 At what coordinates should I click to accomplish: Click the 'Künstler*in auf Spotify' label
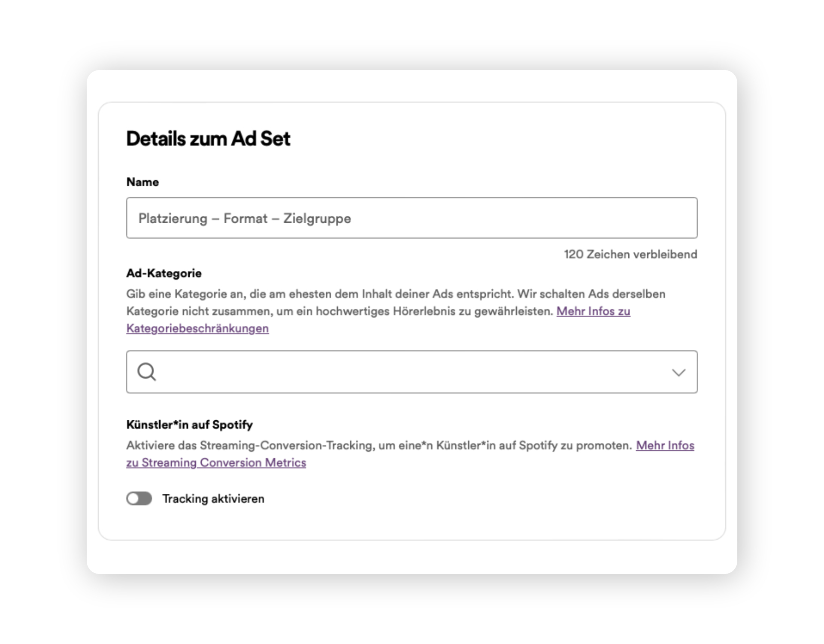[189, 425]
